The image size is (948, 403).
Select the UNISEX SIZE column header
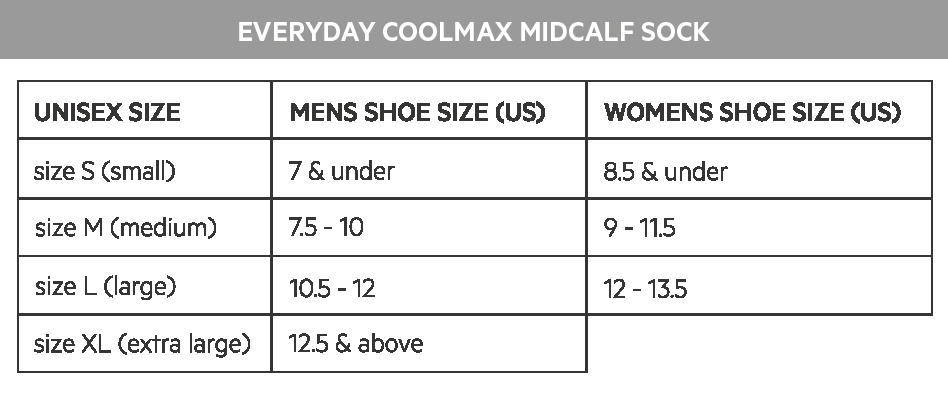click(x=107, y=112)
